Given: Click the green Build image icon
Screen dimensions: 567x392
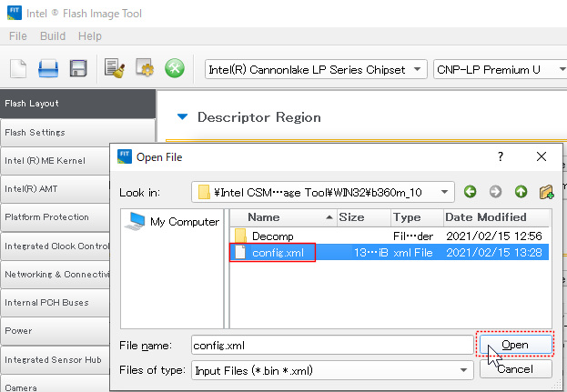Looking at the screenshot, I should click(174, 69).
